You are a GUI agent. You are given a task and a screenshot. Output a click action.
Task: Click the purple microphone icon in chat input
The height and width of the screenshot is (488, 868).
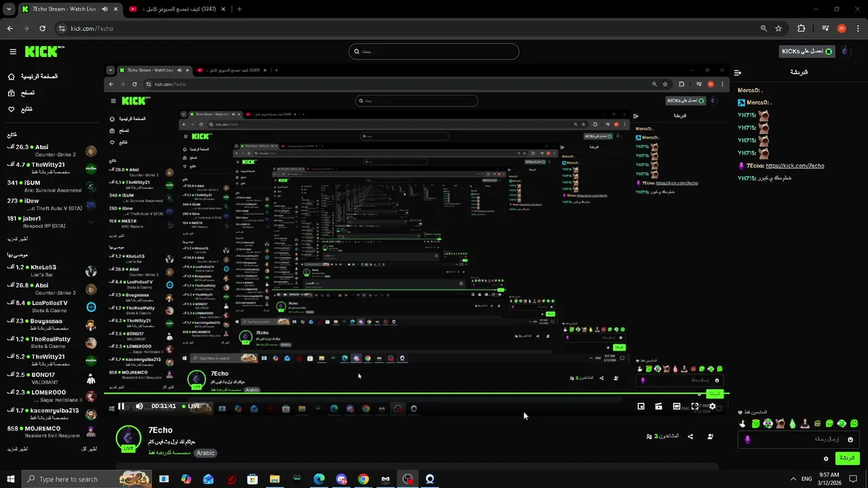tap(747, 439)
